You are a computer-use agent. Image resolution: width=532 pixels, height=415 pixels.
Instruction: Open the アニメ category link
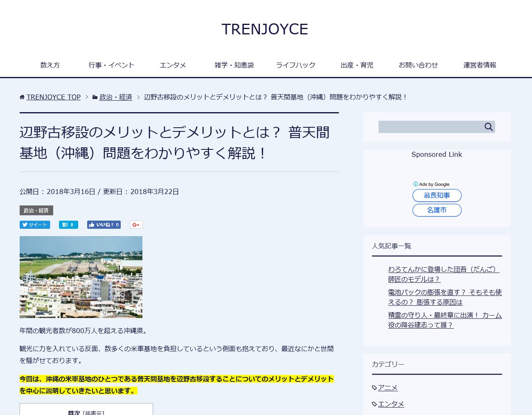coord(388,388)
